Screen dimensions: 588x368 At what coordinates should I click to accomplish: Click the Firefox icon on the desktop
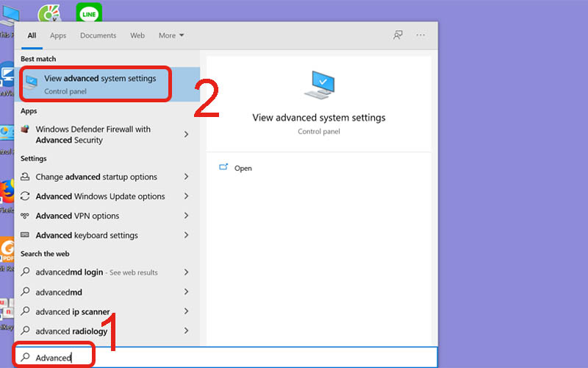(7, 191)
